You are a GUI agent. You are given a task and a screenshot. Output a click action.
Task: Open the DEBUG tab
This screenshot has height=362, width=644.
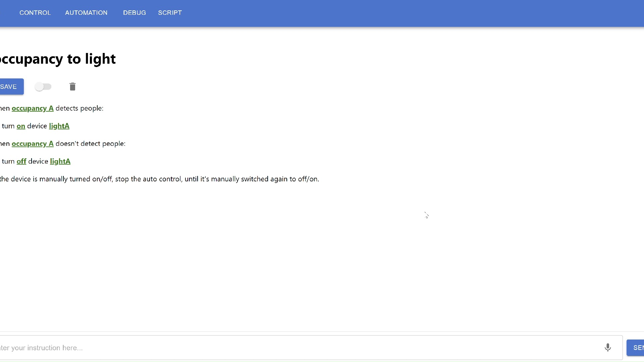pos(135,12)
